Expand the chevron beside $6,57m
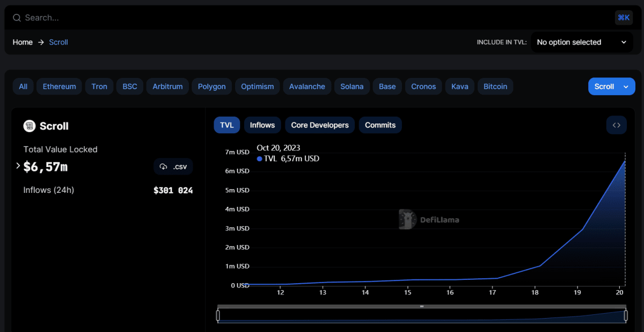The height and width of the screenshot is (332, 644). 18,166
